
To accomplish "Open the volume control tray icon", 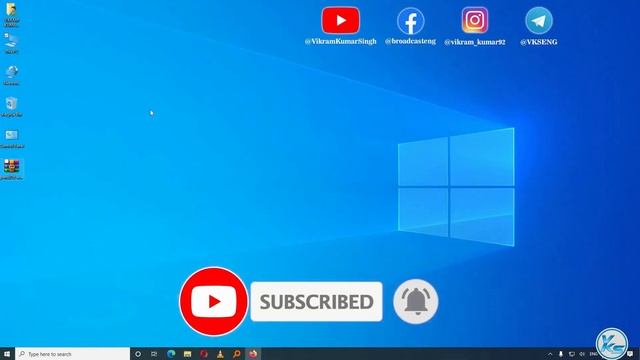I will (582, 354).
